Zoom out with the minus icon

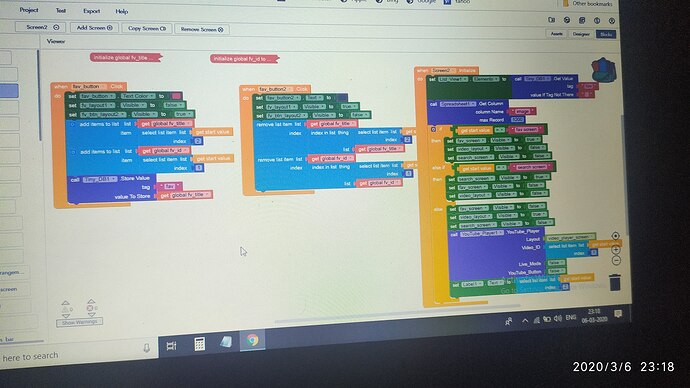616,260
